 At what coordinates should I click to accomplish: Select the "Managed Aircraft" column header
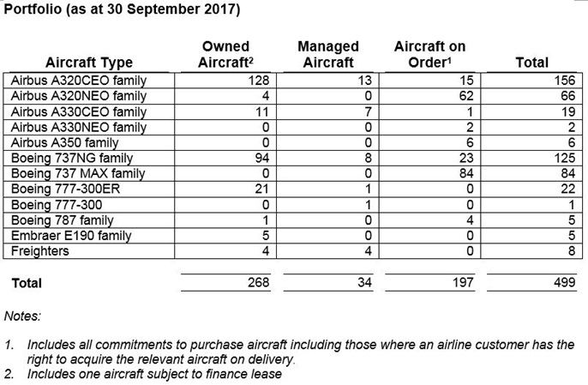[327, 54]
